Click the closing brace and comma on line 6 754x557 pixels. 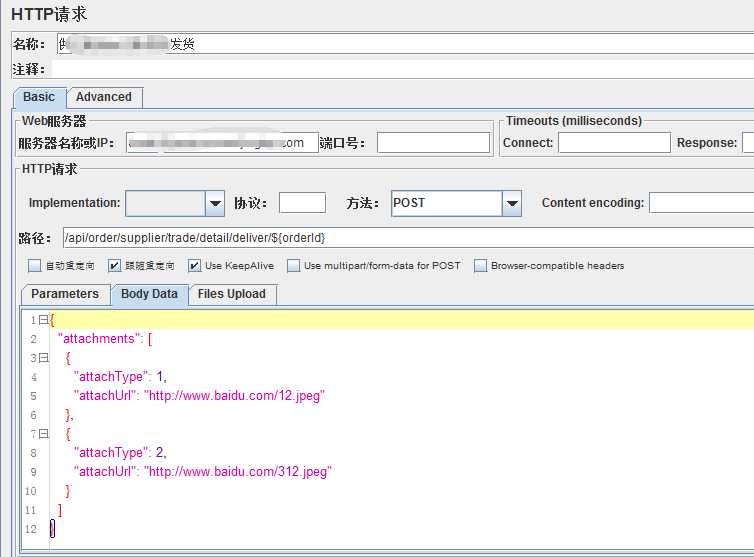coord(69,415)
